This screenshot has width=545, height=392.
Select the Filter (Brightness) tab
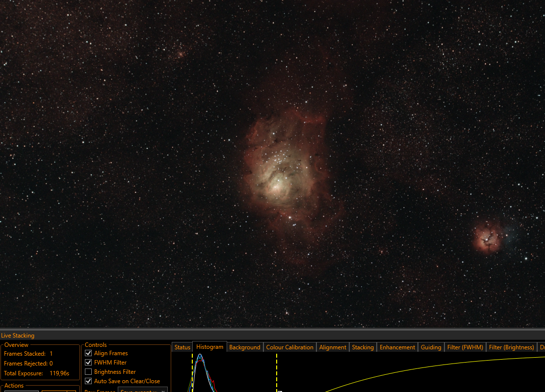click(x=511, y=347)
